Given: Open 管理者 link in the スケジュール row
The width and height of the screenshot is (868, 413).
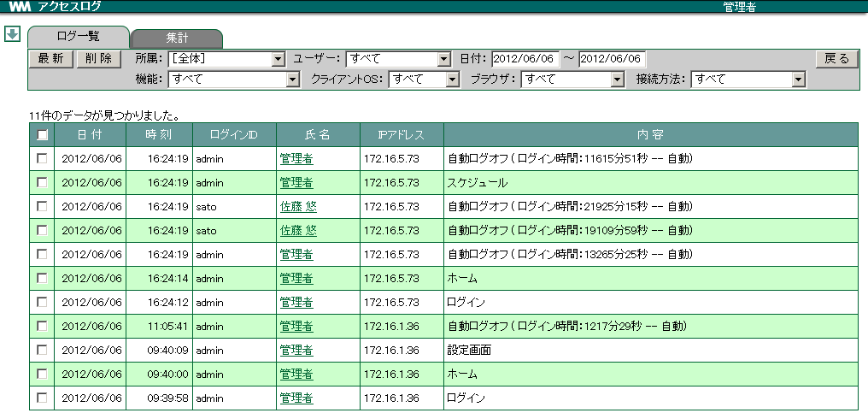Looking at the screenshot, I should click(296, 182).
